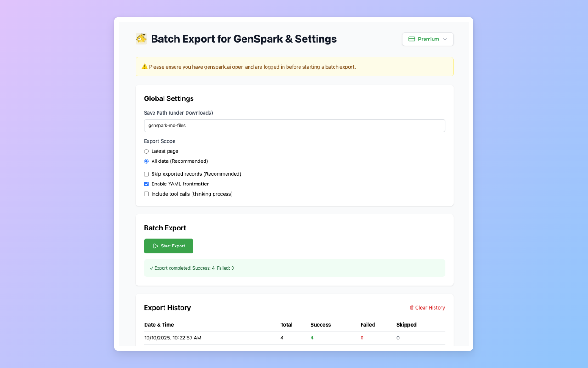The height and width of the screenshot is (368, 588).
Task: Click the Premium credit card icon
Action: (412, 39)
